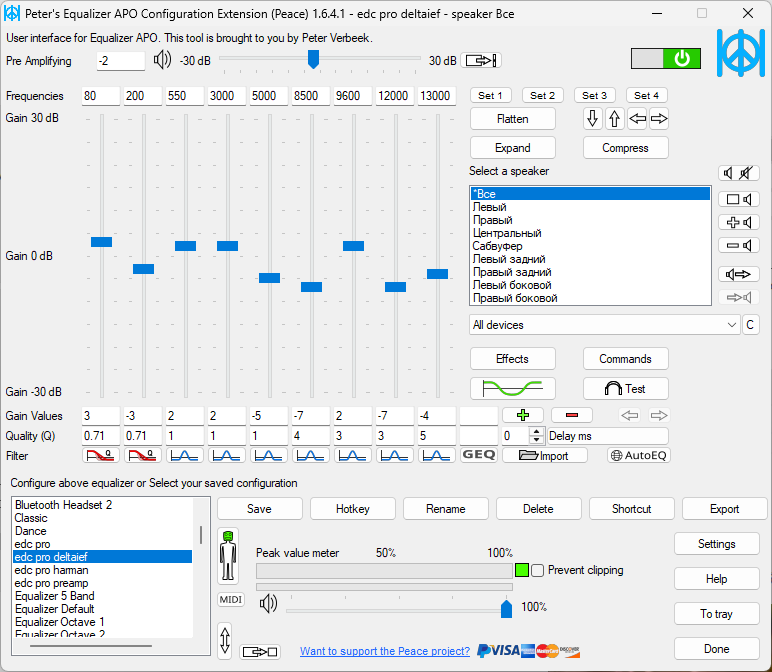Click the volume speaker icon near 100%

268,604
